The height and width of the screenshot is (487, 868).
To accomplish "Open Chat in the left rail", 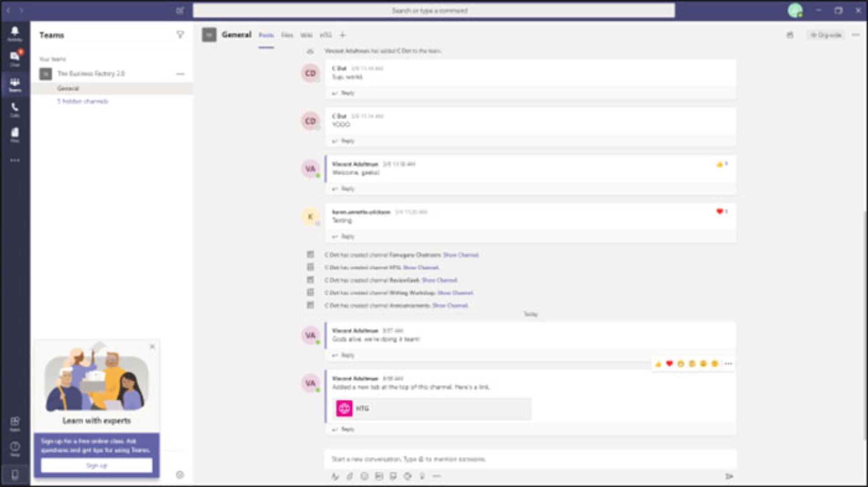I will 15,59.
